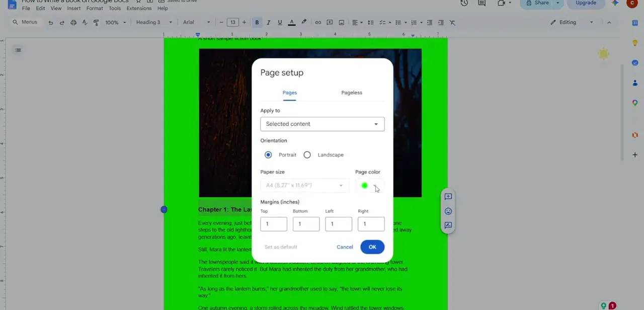Run spelling and grammar check icon
644x310 pixels.
click(x=85, y=22)
